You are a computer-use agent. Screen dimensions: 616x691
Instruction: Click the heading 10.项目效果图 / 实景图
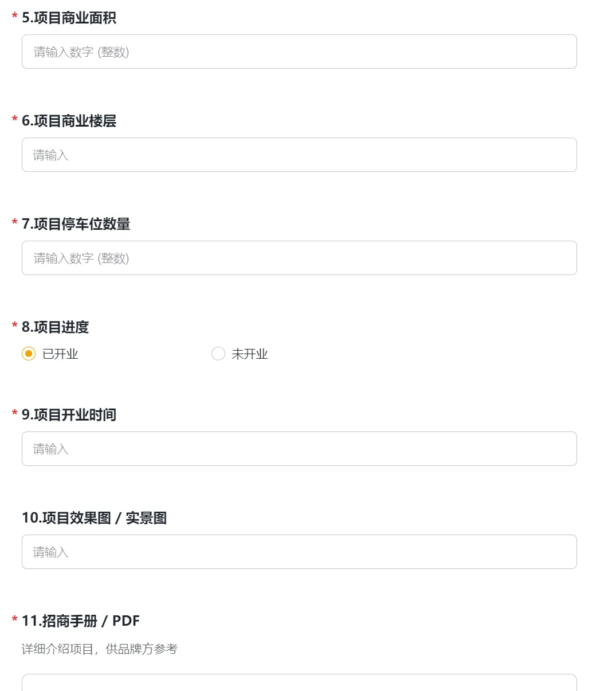pos(94,518)
